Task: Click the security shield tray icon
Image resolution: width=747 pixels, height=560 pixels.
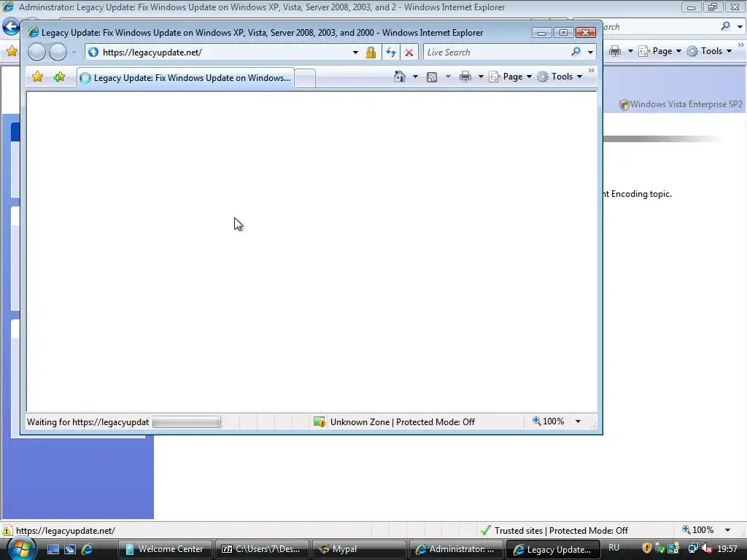Action: tap(646, 548)
